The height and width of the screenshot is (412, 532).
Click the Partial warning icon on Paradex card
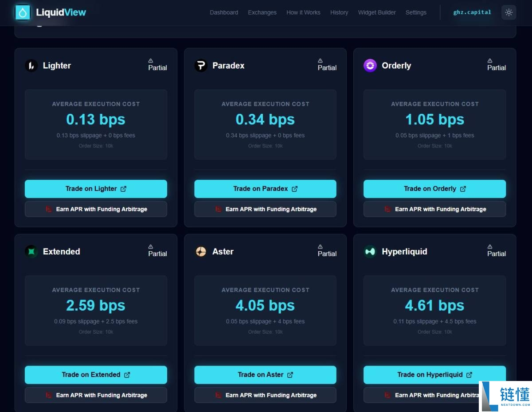320,61
